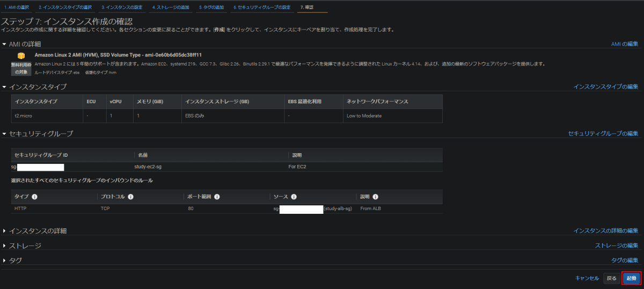Collapse the AMI の詳細 section
This screenshot has width=644, height=289.
(4, 44)
